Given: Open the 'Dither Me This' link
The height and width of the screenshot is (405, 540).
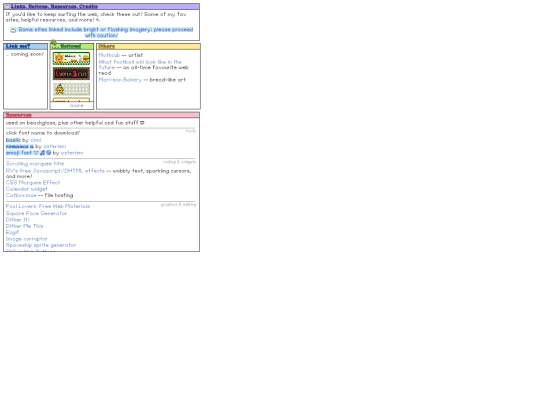Looking at the screenshot, I should [24, 226].
